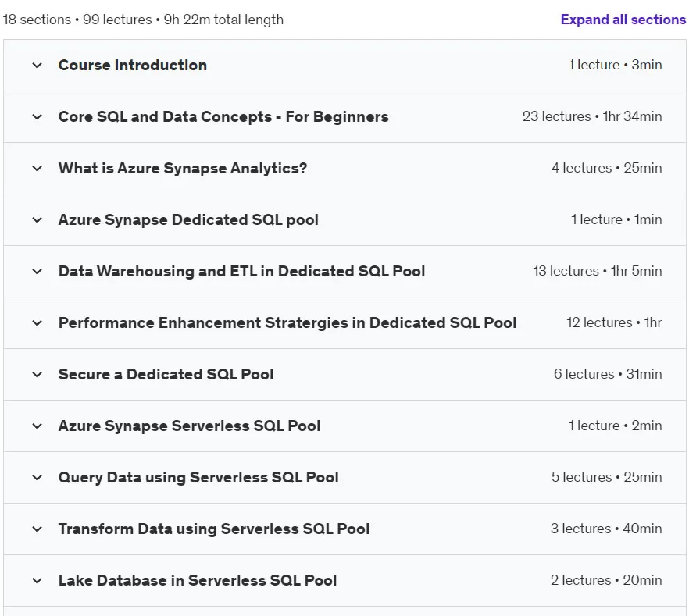
Task: Open Core SQL and Data Concepts title
Action: [x=223, y=117]
